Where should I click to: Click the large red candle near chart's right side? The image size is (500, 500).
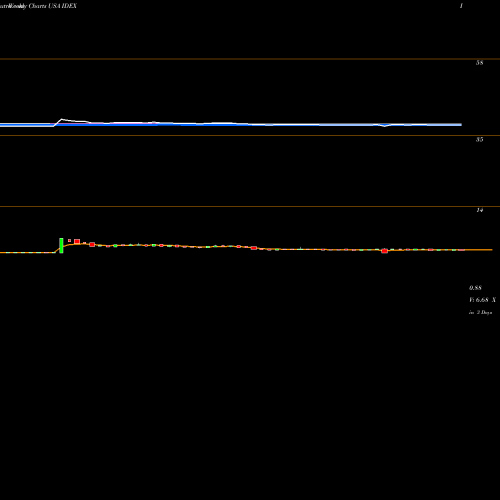[385, 251]
